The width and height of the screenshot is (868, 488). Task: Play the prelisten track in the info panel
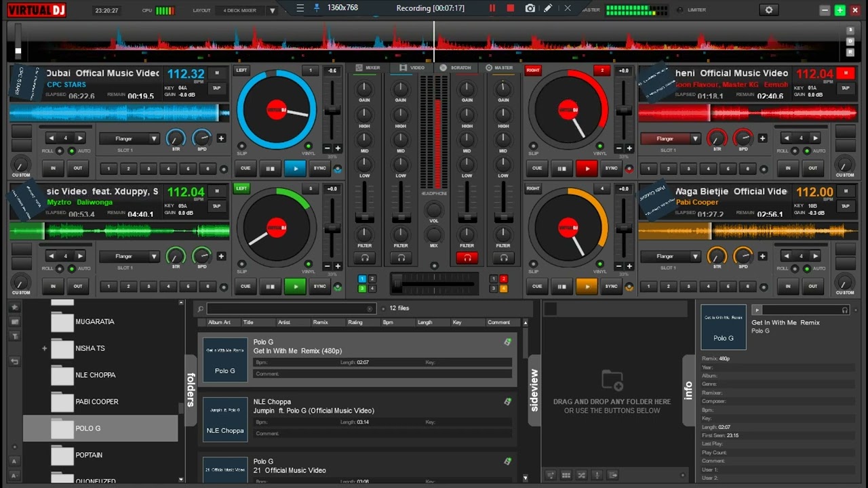[x=757, y=310]
